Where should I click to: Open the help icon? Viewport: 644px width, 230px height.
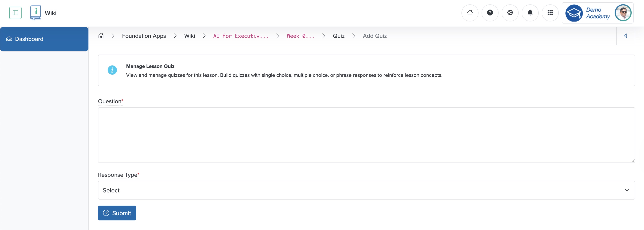pyautogui.click(x=490, y=13)
